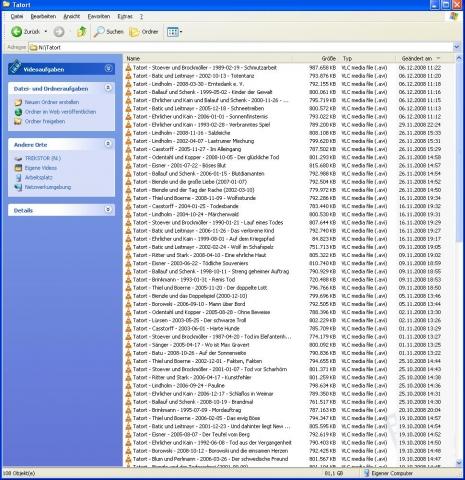Select VLC icon of Verbranntes Spiel

(128, 125)
